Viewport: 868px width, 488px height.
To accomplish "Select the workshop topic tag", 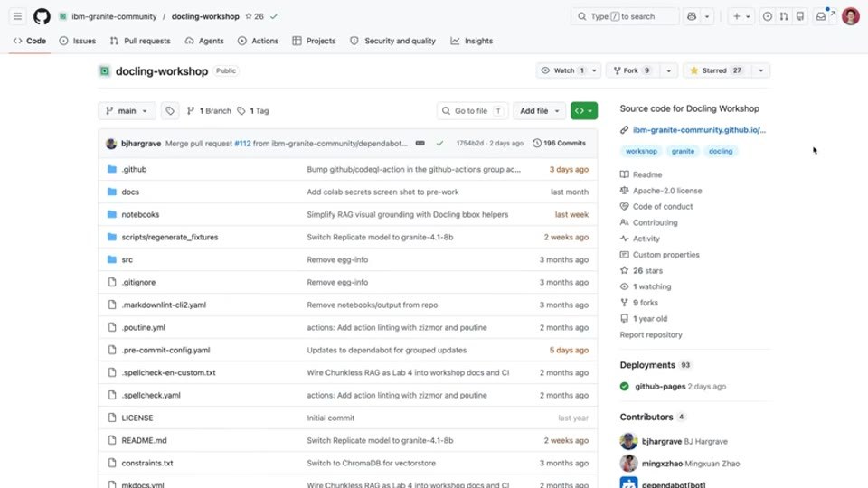I will (x=641, y=151).
